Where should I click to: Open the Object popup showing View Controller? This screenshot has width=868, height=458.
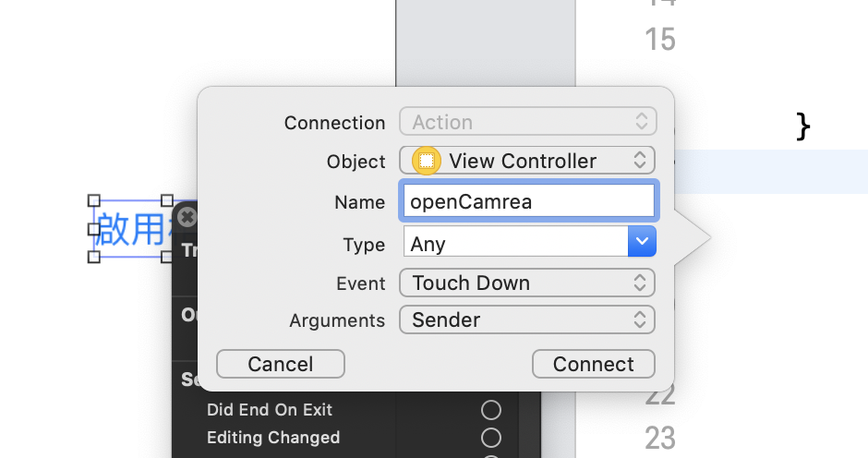[527, 161]
